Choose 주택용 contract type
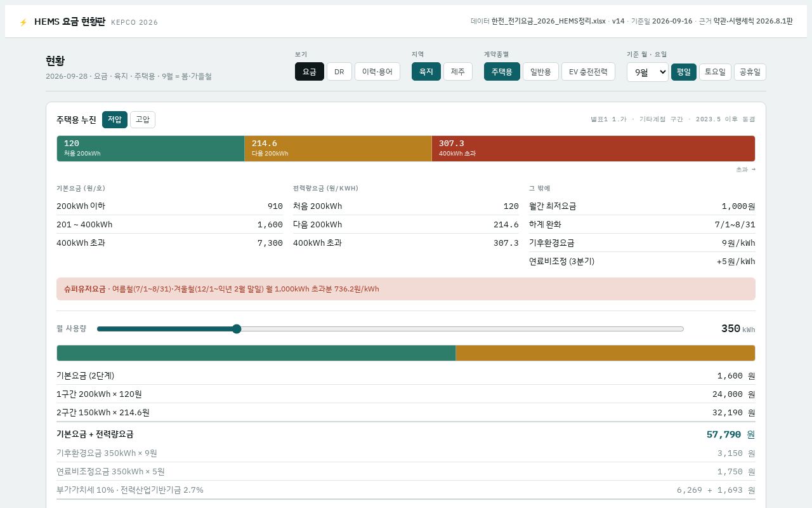Image resolution: width=812 pixels, height=508 pixels. [502, 72]
